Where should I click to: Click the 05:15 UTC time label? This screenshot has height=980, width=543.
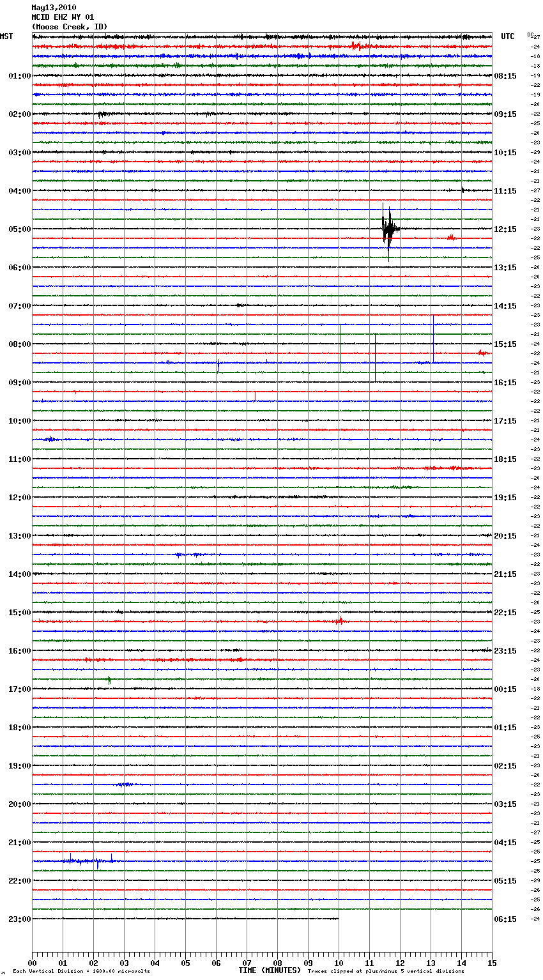pos(505,881)
